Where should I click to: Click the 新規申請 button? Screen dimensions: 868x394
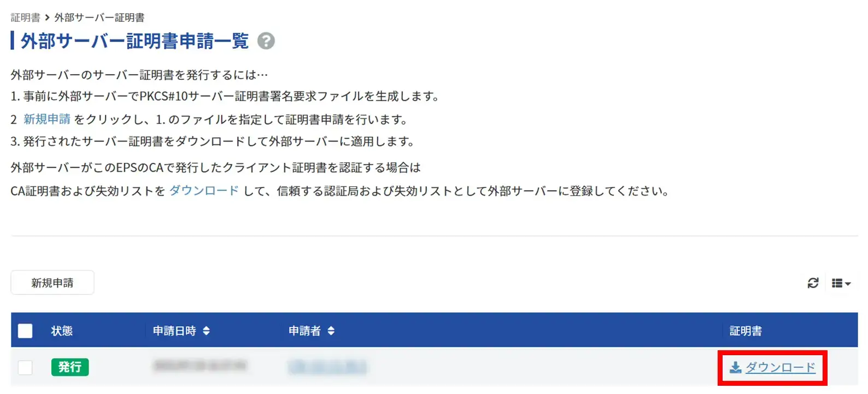pyautogui.click(x=52, y=283)
